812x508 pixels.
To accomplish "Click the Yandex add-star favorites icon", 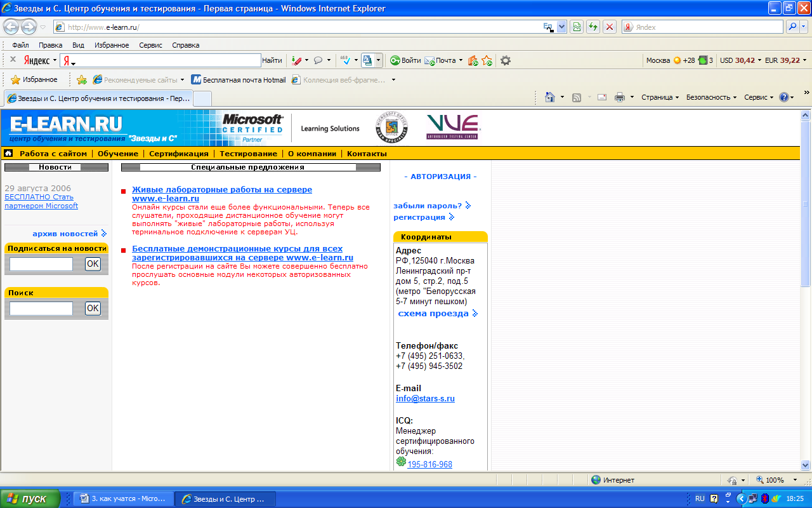I will click(487, 60).
